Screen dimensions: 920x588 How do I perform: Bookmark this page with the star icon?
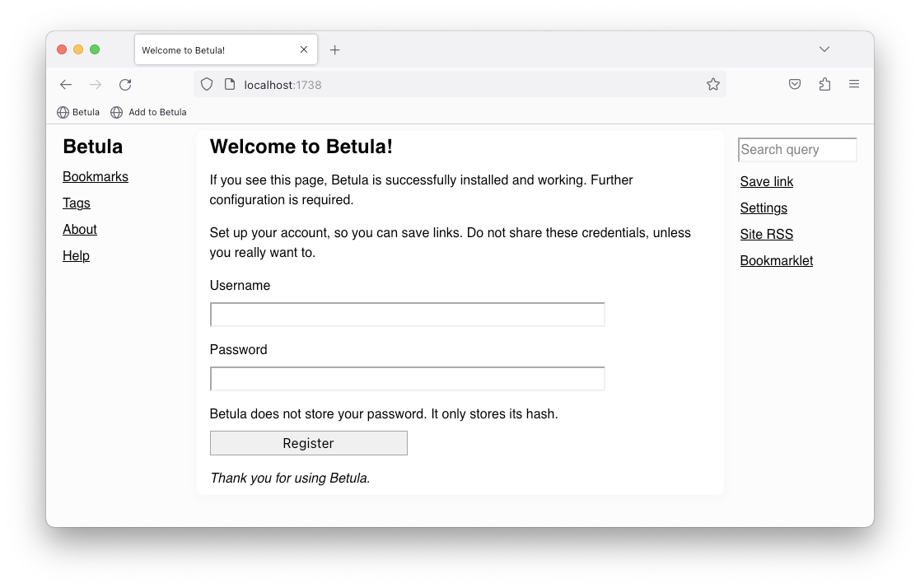click(x=713, y=85)
